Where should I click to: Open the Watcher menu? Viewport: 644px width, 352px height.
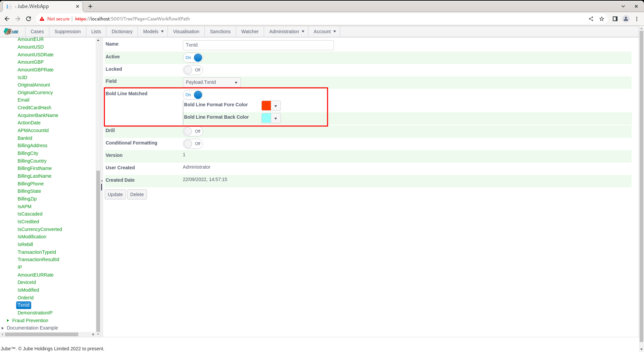coord(250,32)
